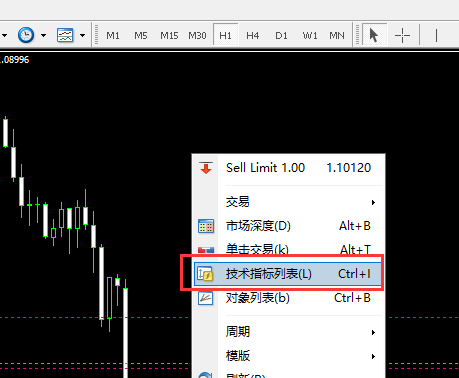This screenshot has height=378, width=459.
Task: Click the Sell Limit red arrow icon
Action: pos(206,168)
